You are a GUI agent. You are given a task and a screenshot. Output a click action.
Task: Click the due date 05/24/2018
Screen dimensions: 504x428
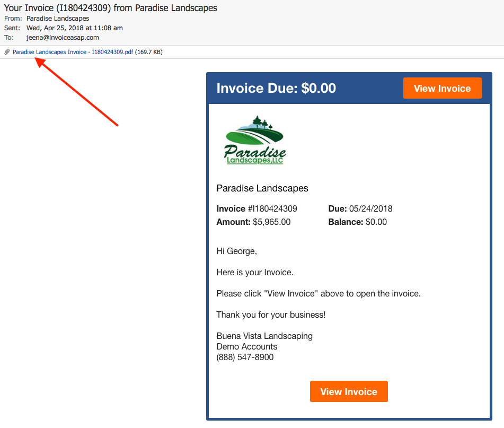coord(370,208)
